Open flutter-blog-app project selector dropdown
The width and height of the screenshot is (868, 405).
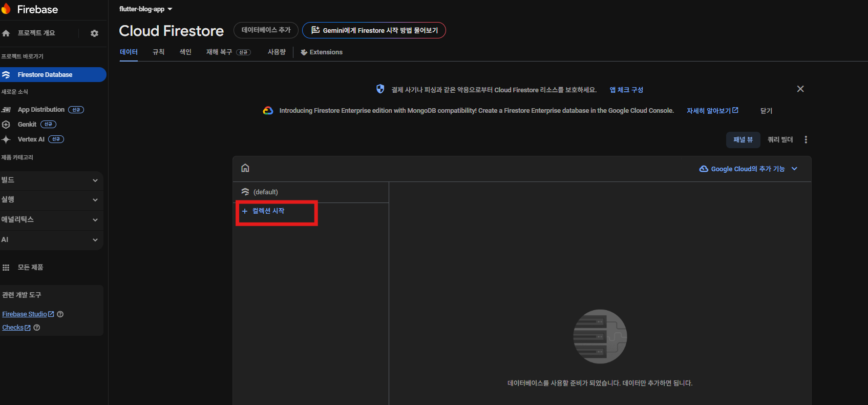click(146, 9)
